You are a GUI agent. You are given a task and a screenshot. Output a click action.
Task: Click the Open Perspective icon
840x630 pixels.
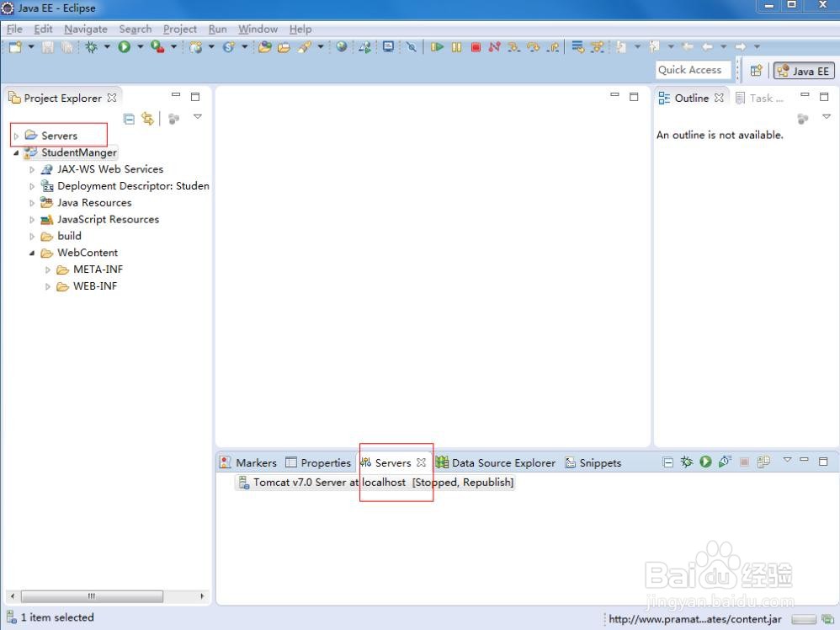click(756, 71)
